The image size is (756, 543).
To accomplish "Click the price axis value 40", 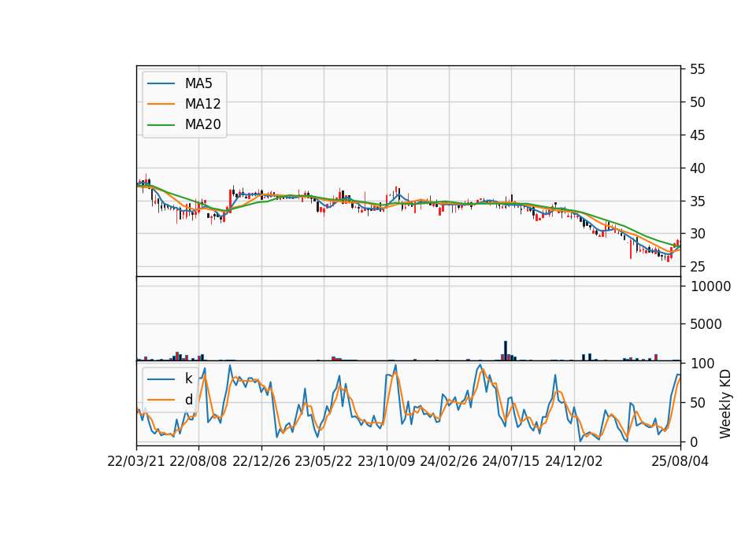I will pyautogui.click(x=698, y=168).
